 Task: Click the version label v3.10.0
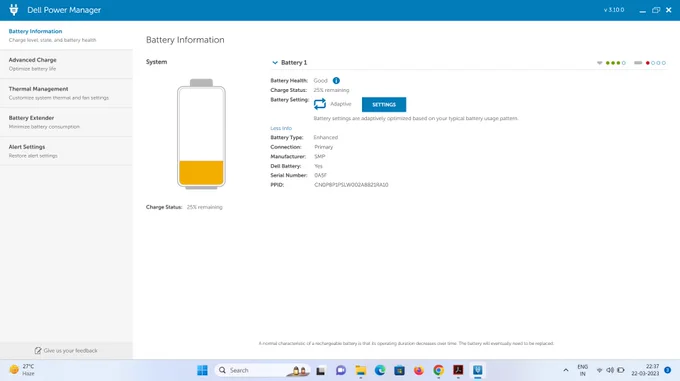click(614, 10)
